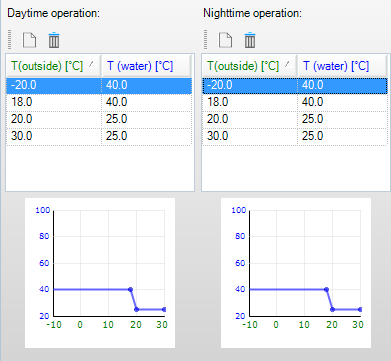Select Nighttime cell 20.0 in T(outside) column
The height and width of the screenshot is (361, 391).
pyautogui.click(x=250, y=119)
